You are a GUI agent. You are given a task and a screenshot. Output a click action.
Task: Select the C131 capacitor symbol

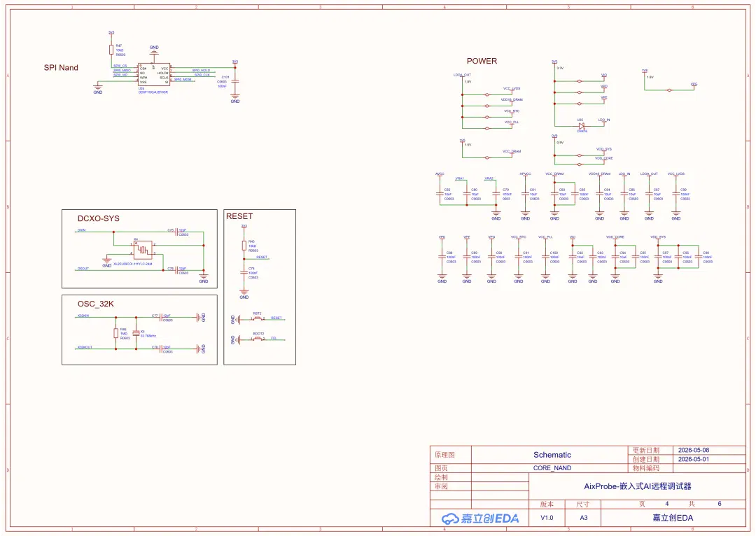pyautogui.click(x=235, y=82)
